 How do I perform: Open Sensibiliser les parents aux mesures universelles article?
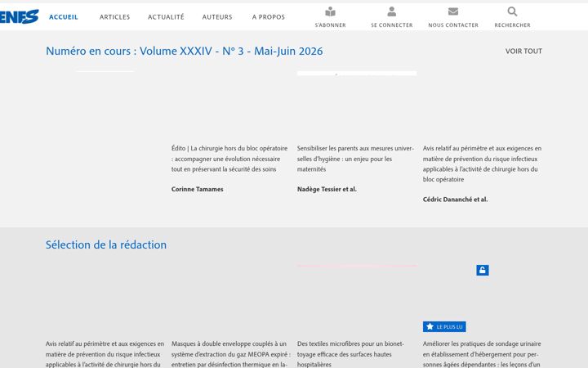tap(355, 159)
